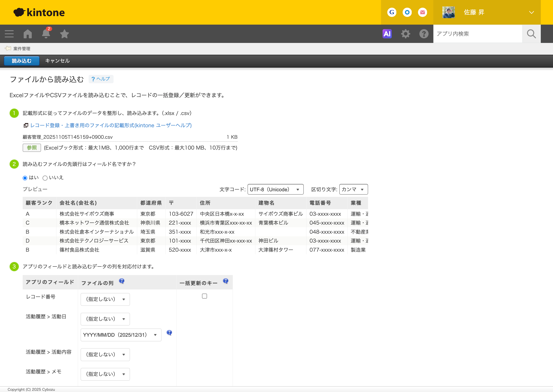
Task: Open the YYYY/MM/DD date format dropdown
Action: point(121,335)
